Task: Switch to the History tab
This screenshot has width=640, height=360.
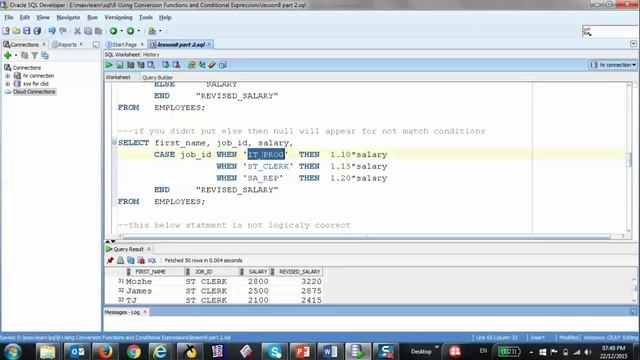Action: click(x=151, y=54)
